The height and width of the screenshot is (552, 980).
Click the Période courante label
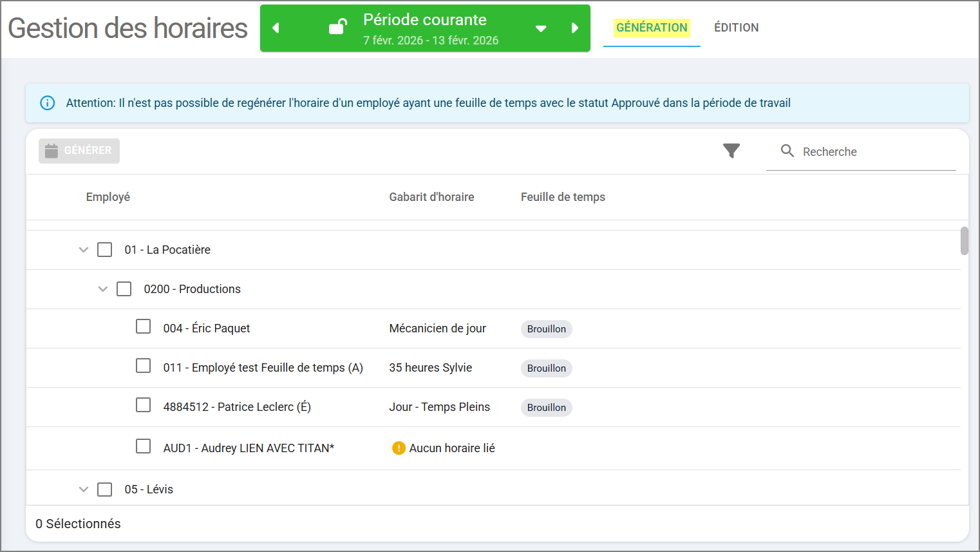425,20
